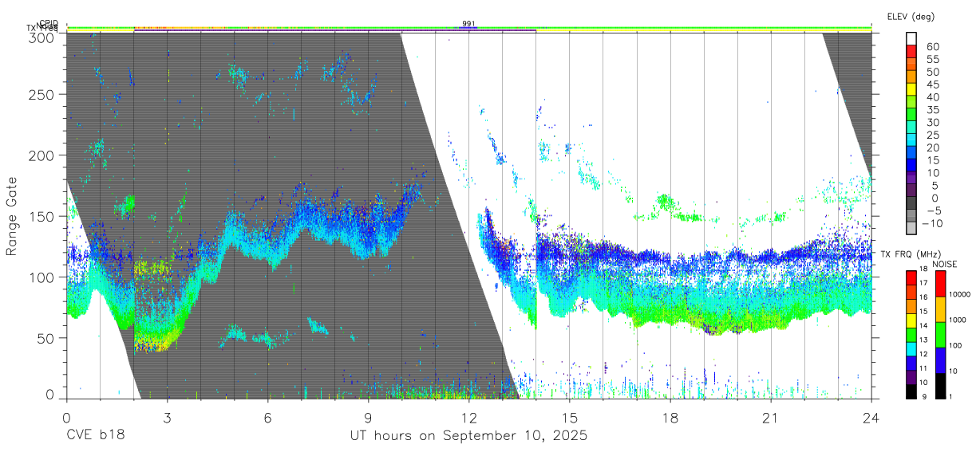Click the "TX FRQ (MHz)" legend title

(x=911, y=254)
